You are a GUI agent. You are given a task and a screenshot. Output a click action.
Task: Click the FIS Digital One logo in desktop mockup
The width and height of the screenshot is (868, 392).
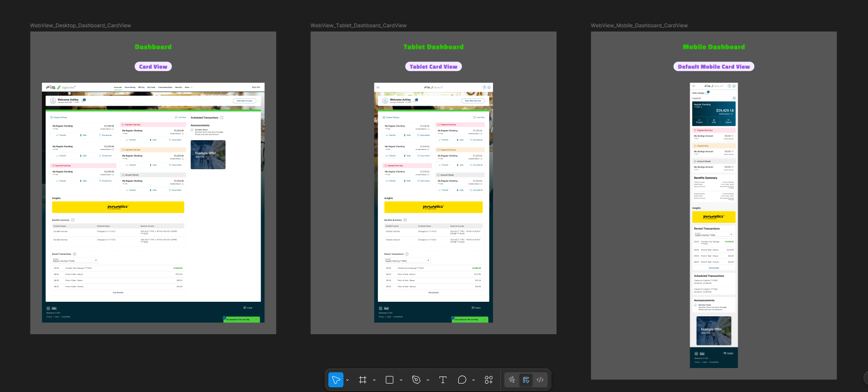click(x=60, y=87)
